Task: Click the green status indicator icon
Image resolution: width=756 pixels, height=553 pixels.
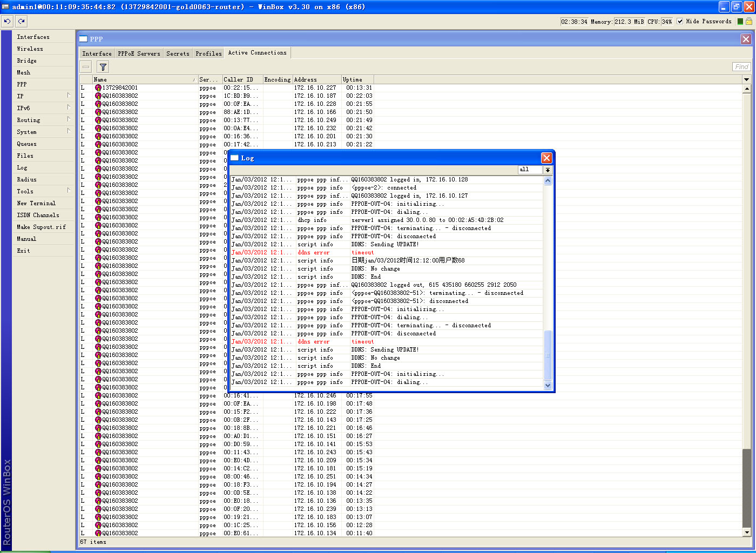Action: (740, 22)
